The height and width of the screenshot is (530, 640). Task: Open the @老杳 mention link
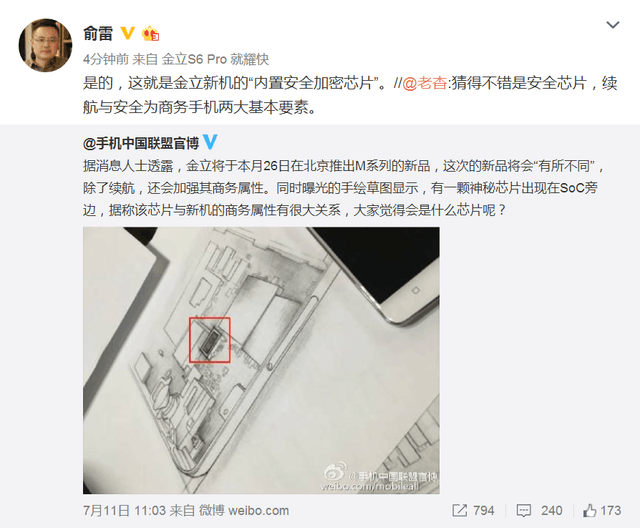click(424, 83)
